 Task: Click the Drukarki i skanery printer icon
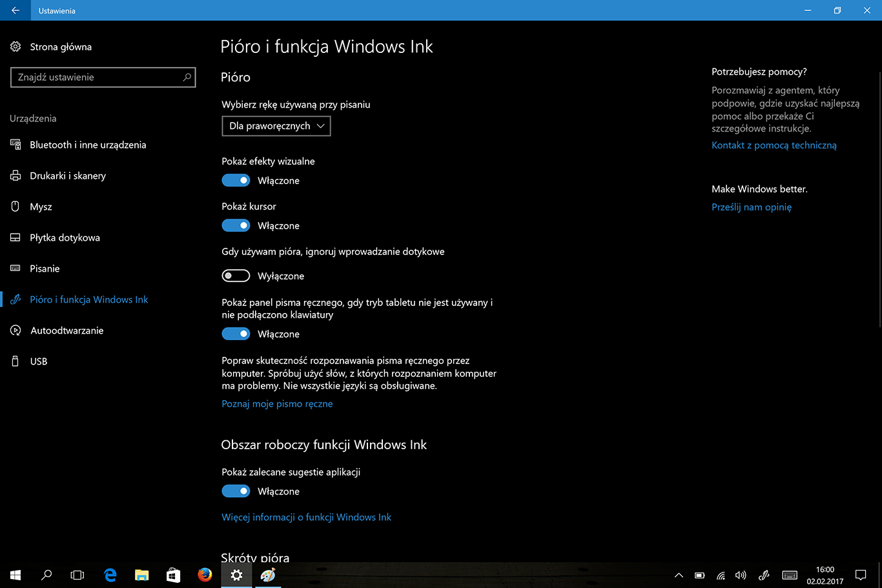(x=15, y=176)
